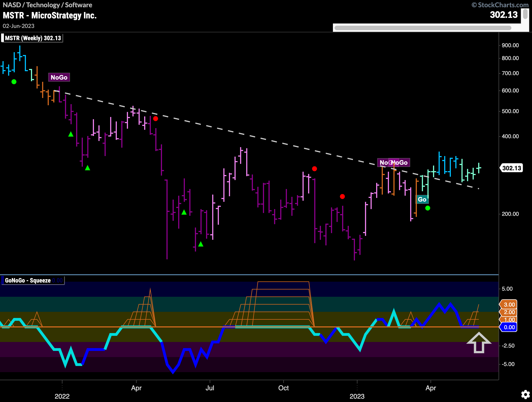Click the green circle below Go label

click(x=427, y=208)
